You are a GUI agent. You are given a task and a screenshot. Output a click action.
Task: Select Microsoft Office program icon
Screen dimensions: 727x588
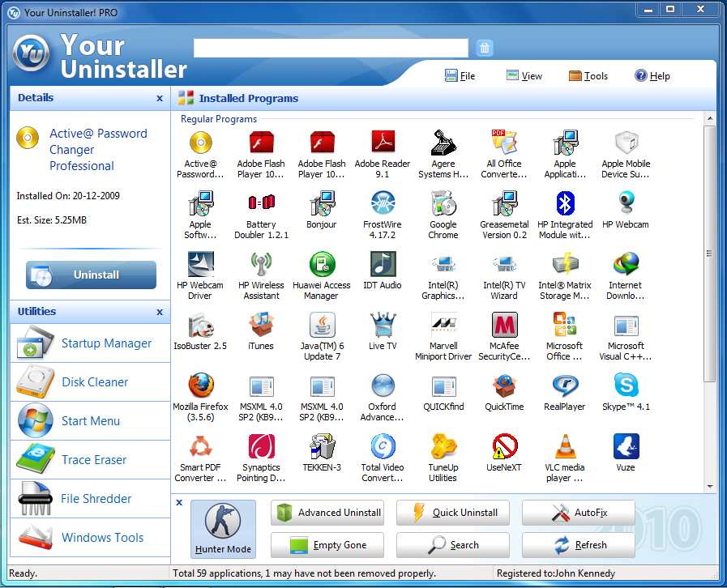point(565,324)
